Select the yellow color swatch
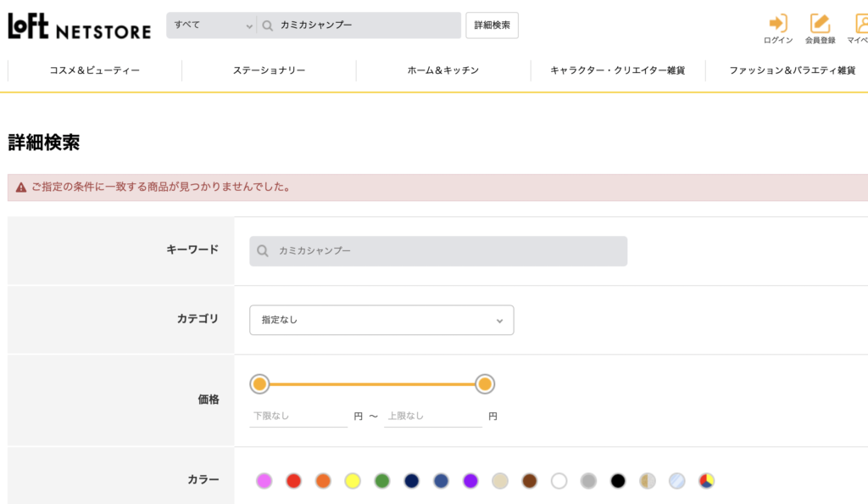 tap(353, 481)
